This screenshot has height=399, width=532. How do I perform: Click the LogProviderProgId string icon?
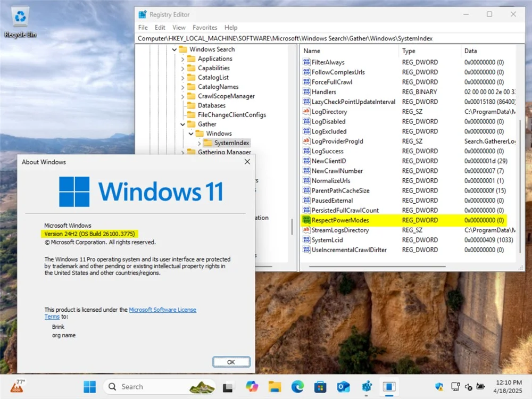click(306, 141)
